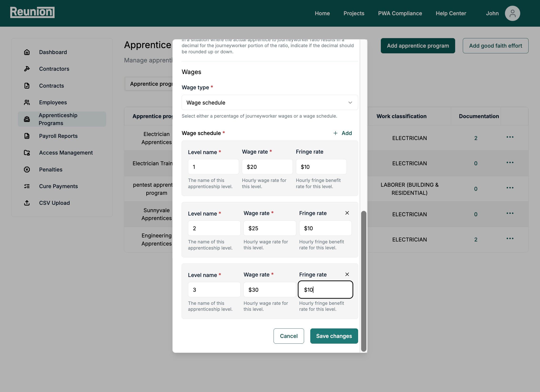This screenshot has width=540, height=392.
Task: Go to PWA Compliance in top navigation
Action: tap(400, 13)
